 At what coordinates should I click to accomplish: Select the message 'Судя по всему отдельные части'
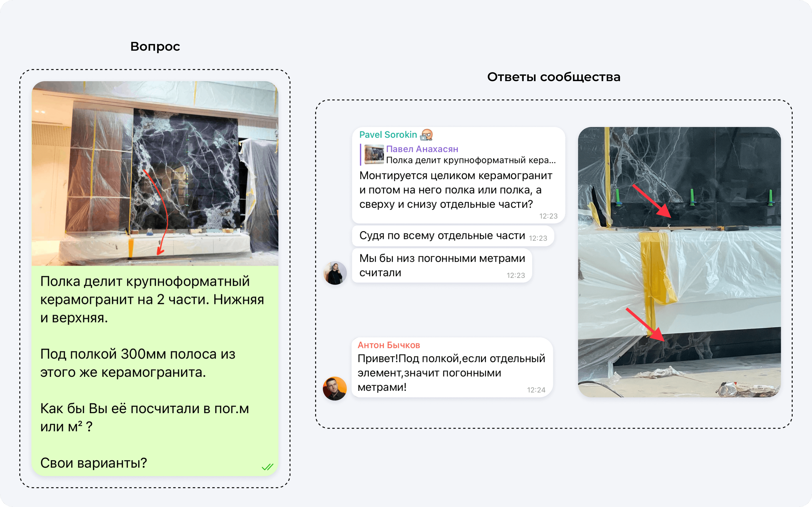click(x=442, y=236)
